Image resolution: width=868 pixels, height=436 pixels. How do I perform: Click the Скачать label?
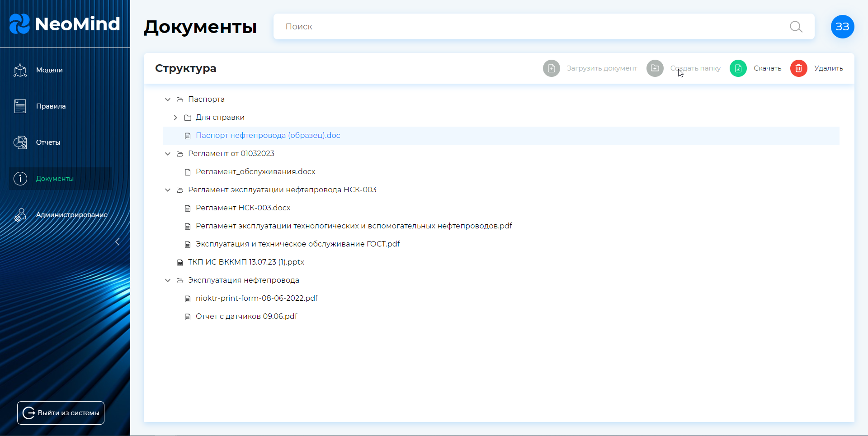pyautogui.click(x=767, y=68)
